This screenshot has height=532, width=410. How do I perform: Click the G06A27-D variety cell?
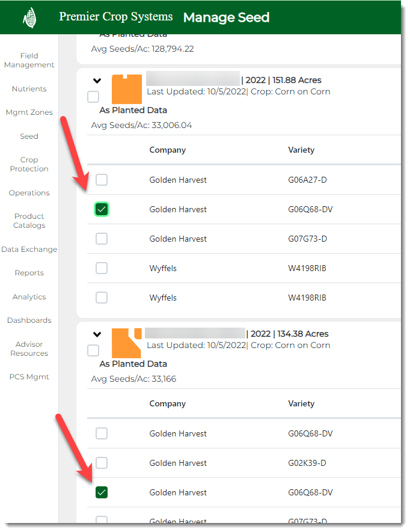tap(308, 180)
